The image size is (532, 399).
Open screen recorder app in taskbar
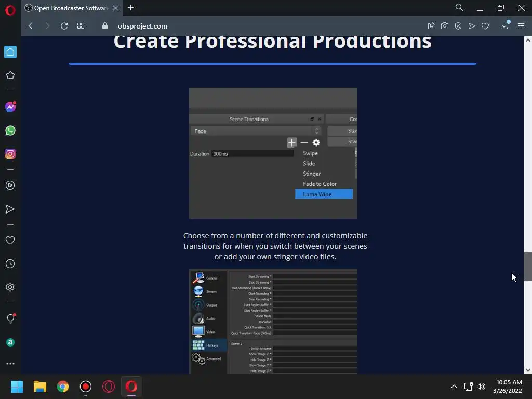click(86, 387)
